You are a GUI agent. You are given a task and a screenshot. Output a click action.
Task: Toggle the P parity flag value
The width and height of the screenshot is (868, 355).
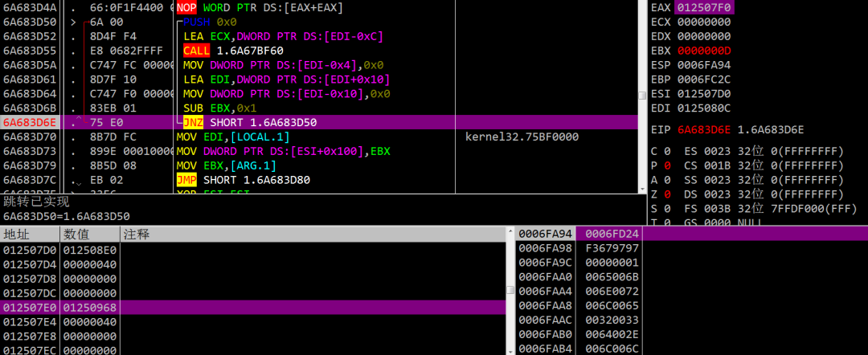[668, 165]
